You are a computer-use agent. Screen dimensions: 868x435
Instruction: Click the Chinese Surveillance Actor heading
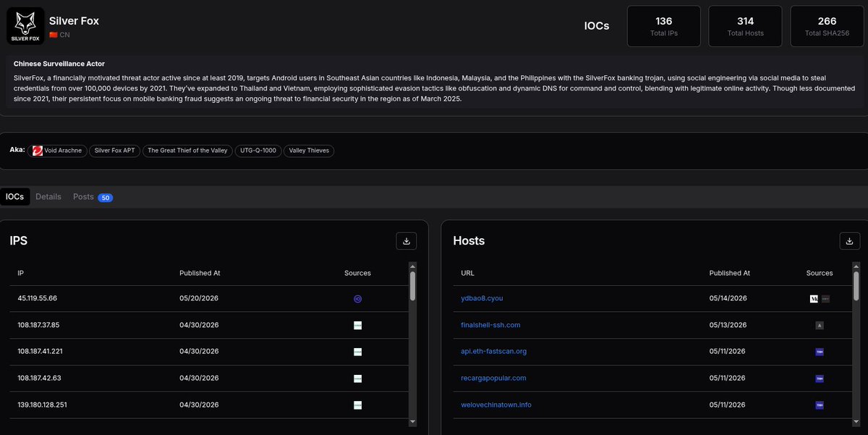[x=59, y=64]
